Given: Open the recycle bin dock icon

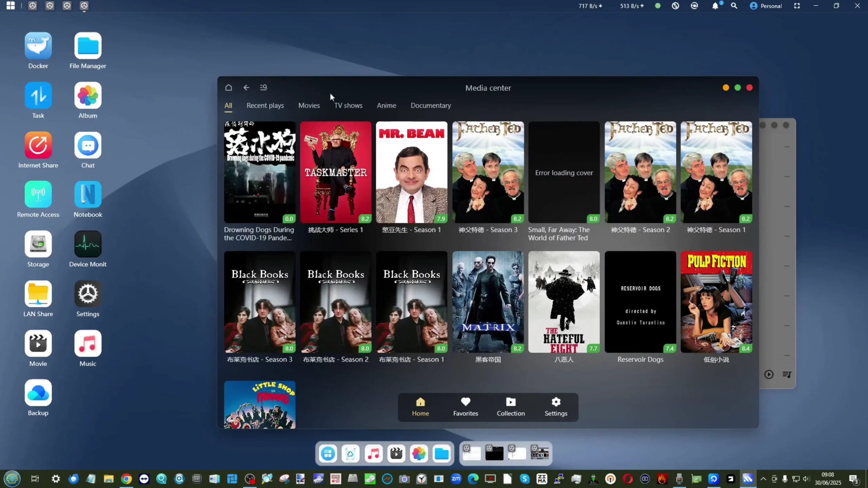Looking at the screenshot, I should (x=351, y=453).
